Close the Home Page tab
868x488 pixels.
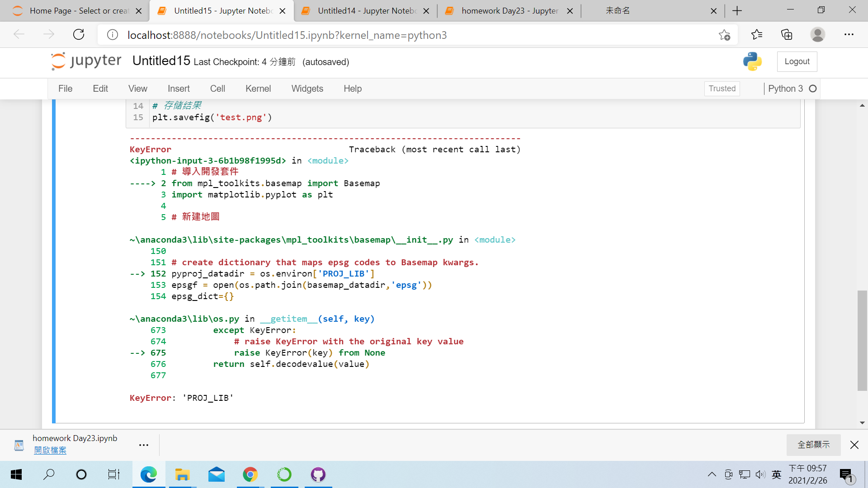pyautogui.click(x=139, y=11)
